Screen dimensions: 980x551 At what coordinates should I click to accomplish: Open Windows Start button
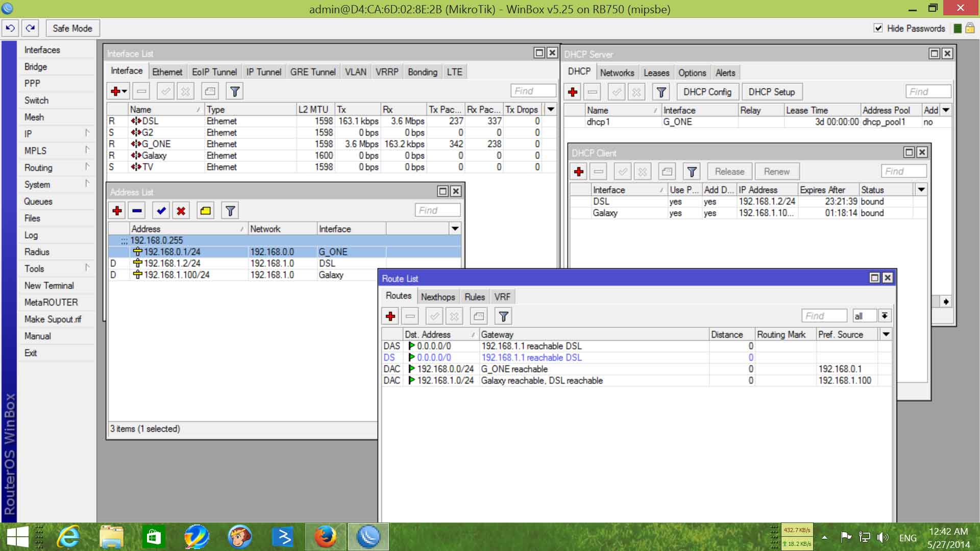[17, 537]
